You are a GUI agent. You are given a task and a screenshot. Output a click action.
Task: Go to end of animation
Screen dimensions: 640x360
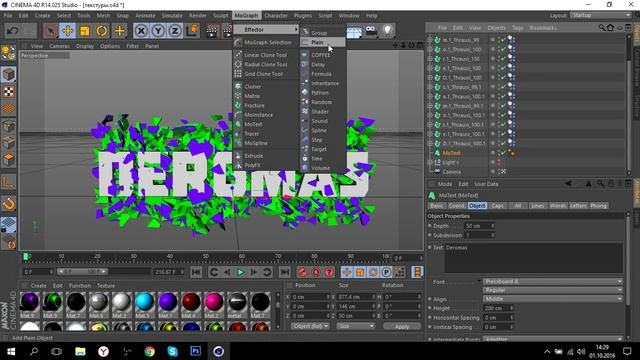(x=284, y=272)
